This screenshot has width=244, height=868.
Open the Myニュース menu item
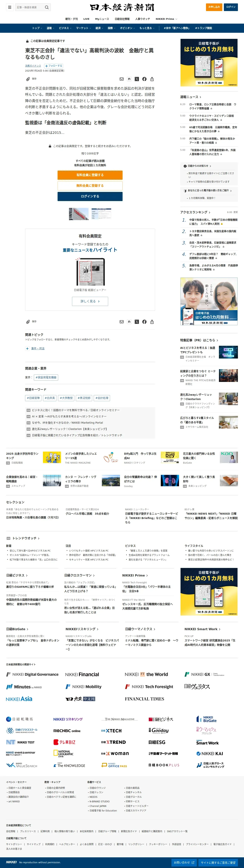tap(102, 19)
